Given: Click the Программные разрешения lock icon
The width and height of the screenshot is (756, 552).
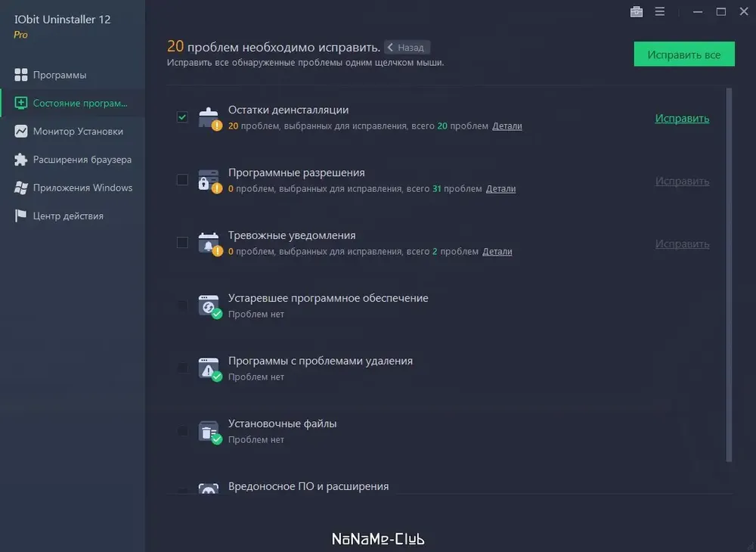Looking at the screenshot, I should (209, 181).
